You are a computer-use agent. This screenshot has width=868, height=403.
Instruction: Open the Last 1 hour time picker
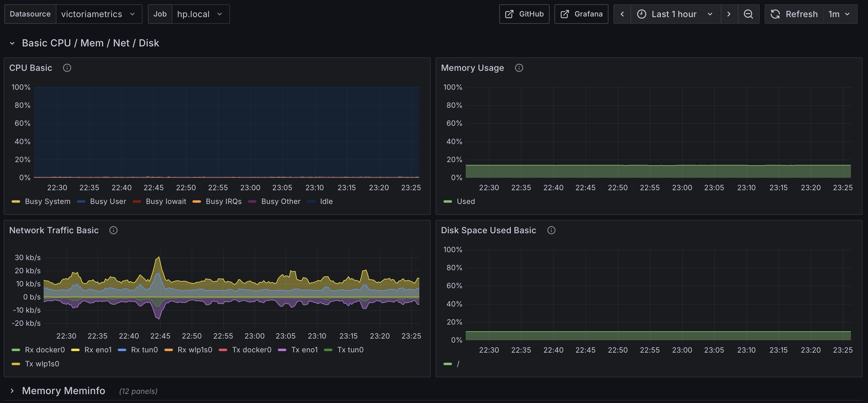click(x=675, y=14)
